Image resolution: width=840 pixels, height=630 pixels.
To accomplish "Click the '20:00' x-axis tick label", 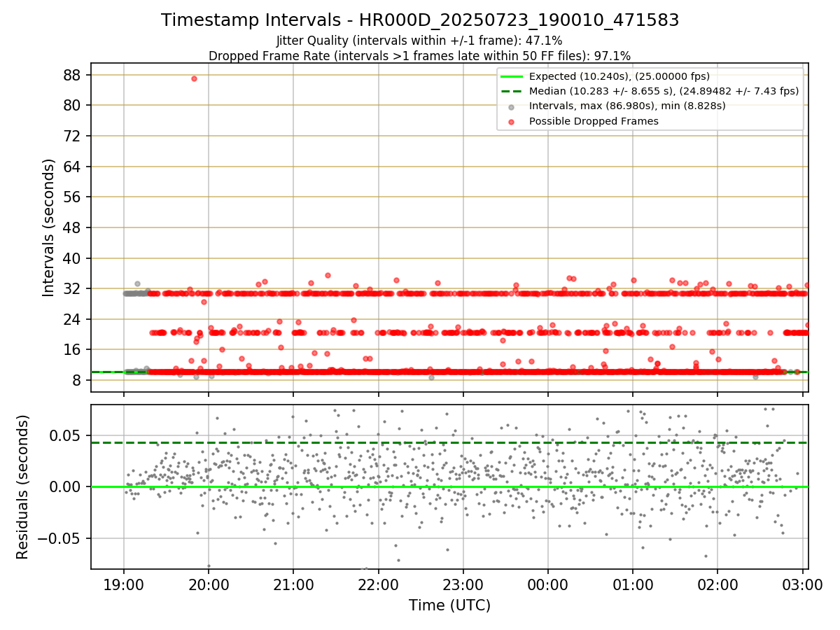I will point(209,584).
